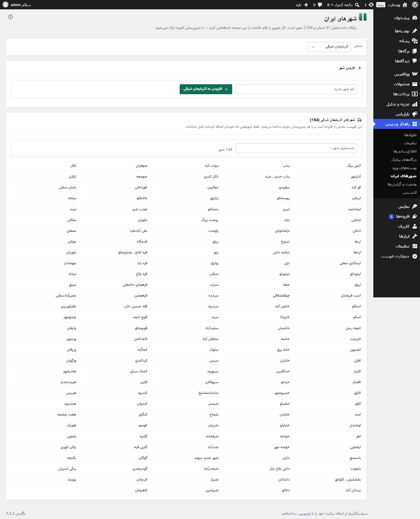420x519 pixels.
Task: Click the Media icon in sidebar
Action: [415, 41]
